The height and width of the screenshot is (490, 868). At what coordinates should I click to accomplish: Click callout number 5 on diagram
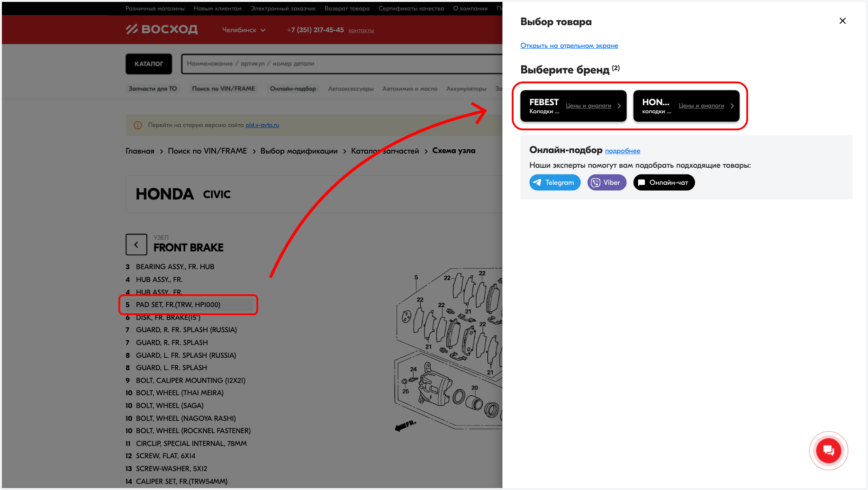416,278
